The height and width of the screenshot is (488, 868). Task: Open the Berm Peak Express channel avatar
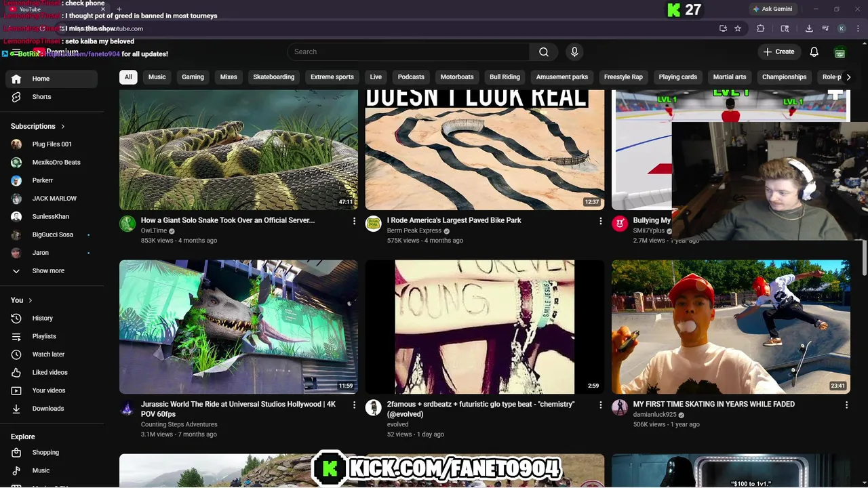[374, 224]
